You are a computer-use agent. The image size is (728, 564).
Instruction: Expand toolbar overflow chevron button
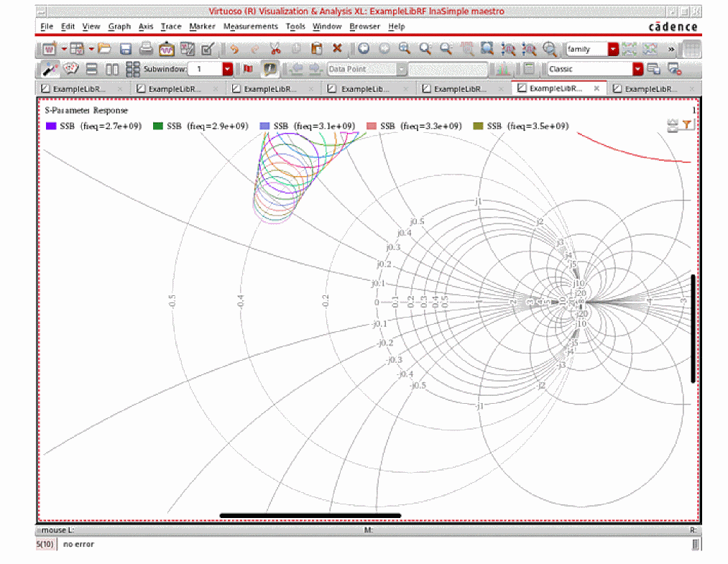(671, 49)
